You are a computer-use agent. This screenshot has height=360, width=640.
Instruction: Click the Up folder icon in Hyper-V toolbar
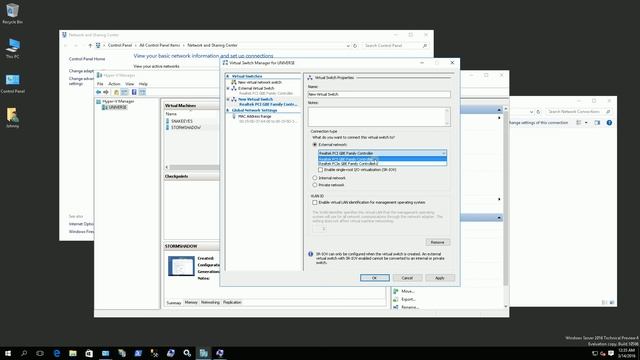click(116, 92)
